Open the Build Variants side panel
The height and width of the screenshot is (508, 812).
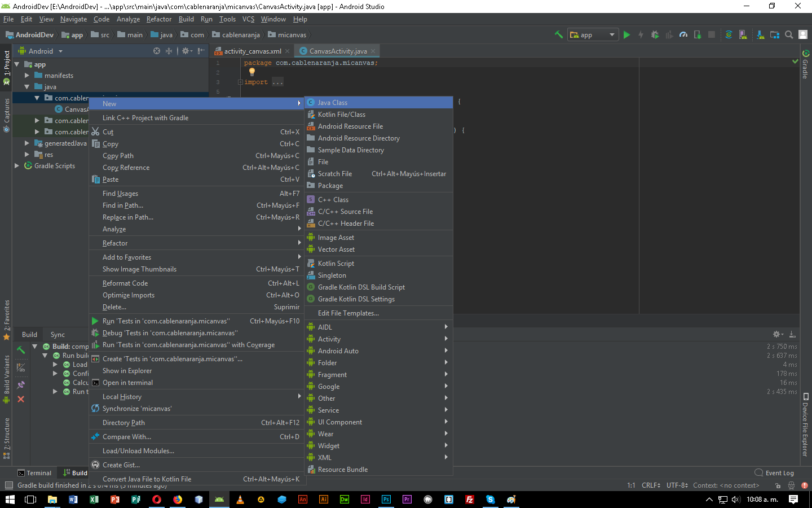pyautogui.click(x=7, y=379)
